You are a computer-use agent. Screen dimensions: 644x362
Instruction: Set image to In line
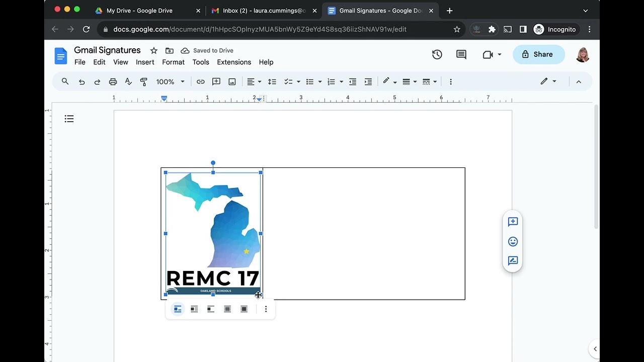tap(178, 309)
